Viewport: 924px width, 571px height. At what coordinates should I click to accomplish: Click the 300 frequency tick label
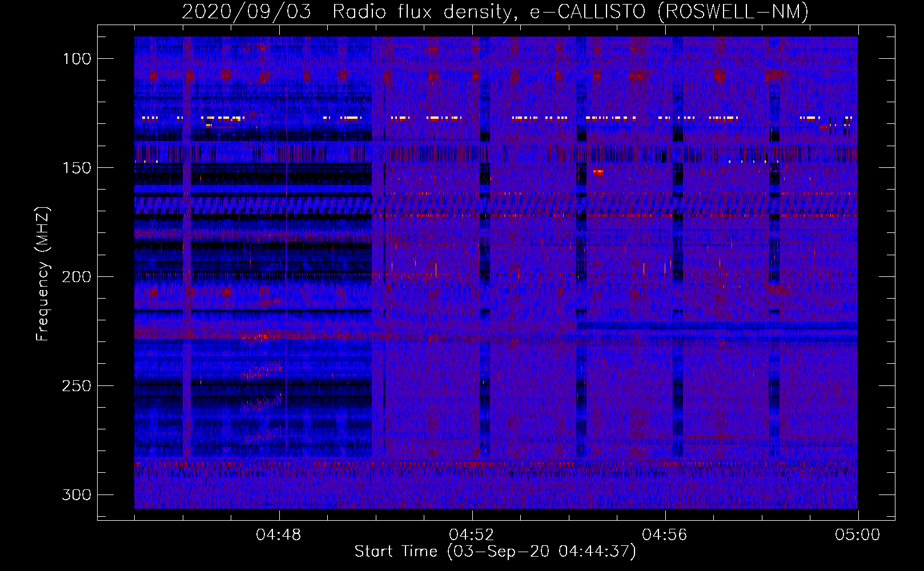click(x=77, y=494)
